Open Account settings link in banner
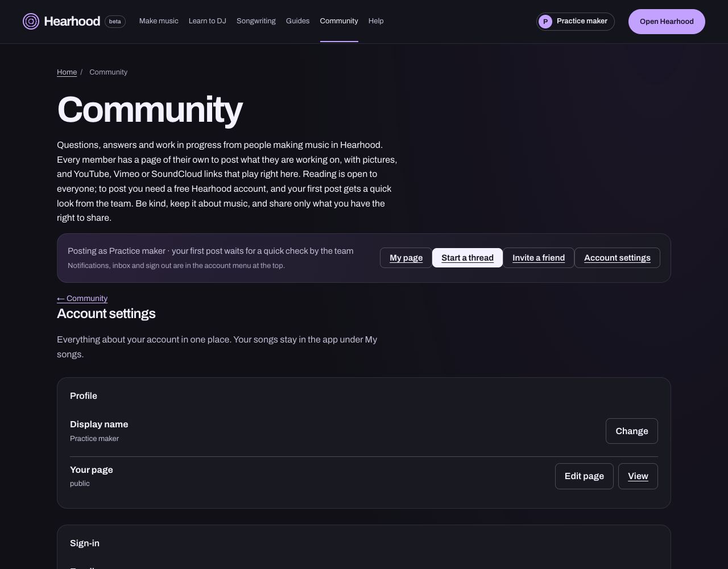Viewport: 728px width, 569px height. pyautogui.click(x=617, y=258)
